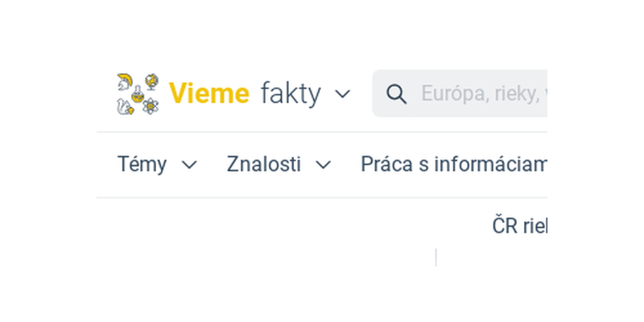Click the chemistry flask icon in logo

(138, 94)
